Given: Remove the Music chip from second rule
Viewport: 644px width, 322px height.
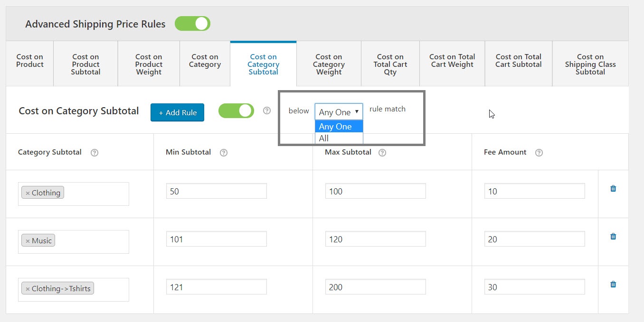Looking at the screenshot, I should click(x=27, y=240).
